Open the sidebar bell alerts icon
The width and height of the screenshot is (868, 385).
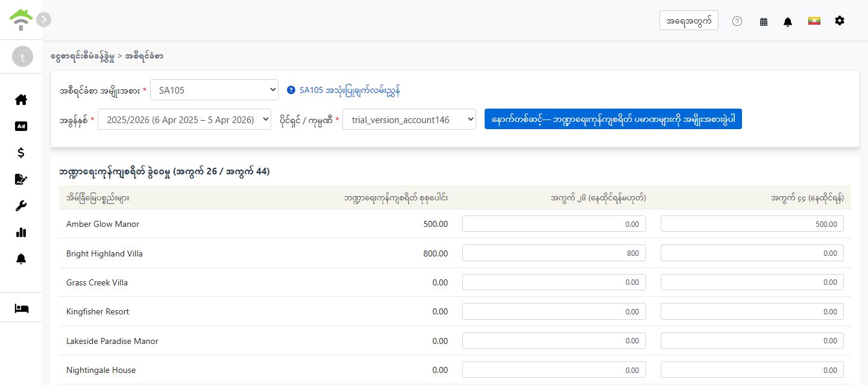click(21, 259)
